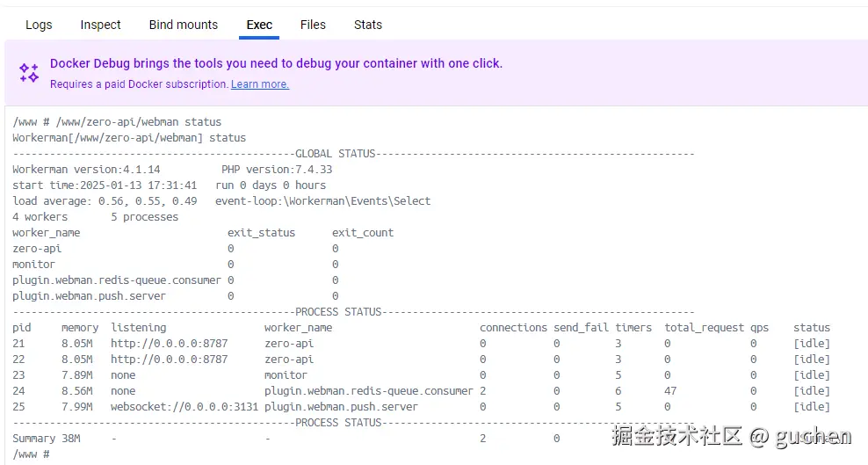Show the Stats tab
The width and height of the screenshot is (868, 465).
click(x=368, y=25)
